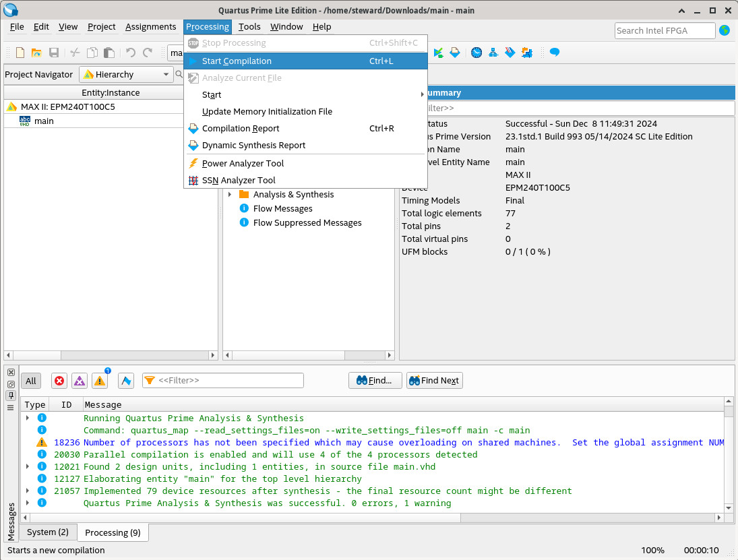Switch to the System (2) tab
Viewport: 738px width, 560px height.
click(x=48, y=532)
